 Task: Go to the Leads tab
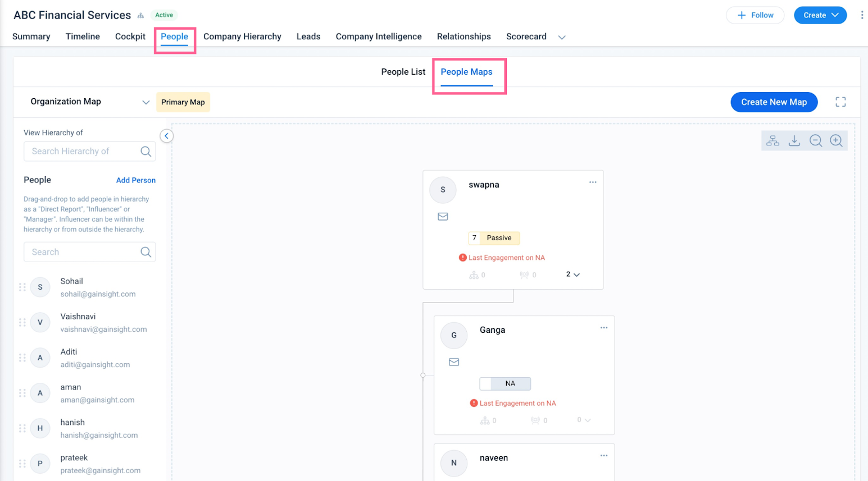308,36
